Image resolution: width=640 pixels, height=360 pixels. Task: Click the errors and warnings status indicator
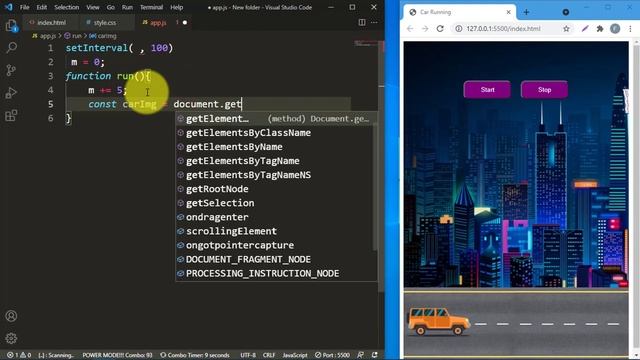[x=19, y=355]
